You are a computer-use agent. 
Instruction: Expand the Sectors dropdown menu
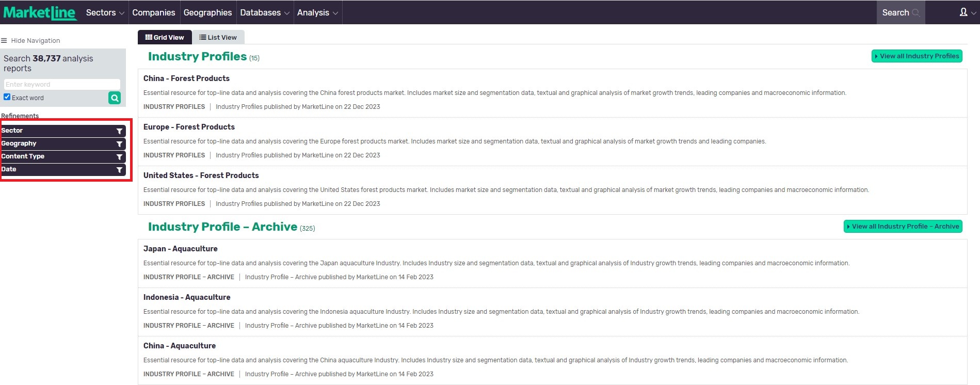105,12
